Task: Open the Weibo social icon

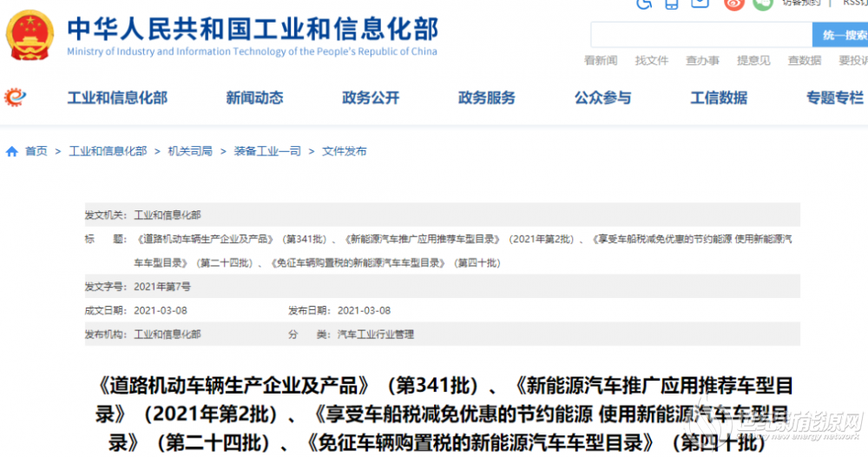Action: [x=733, y=3]
